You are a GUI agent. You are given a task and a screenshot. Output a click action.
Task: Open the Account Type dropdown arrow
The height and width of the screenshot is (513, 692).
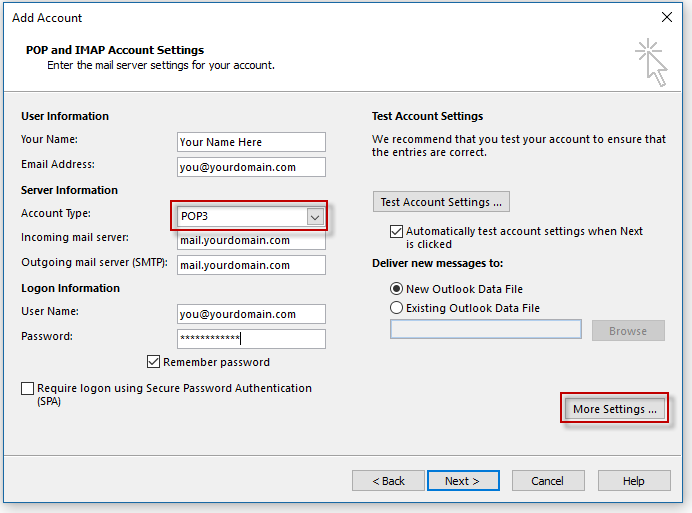[315, 217]
